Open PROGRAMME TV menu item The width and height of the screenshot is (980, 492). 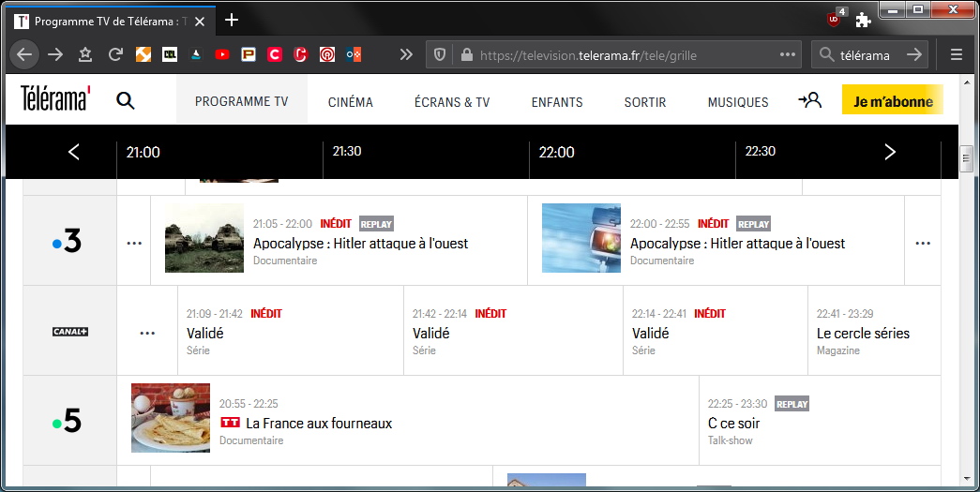[x=241, y=101]
